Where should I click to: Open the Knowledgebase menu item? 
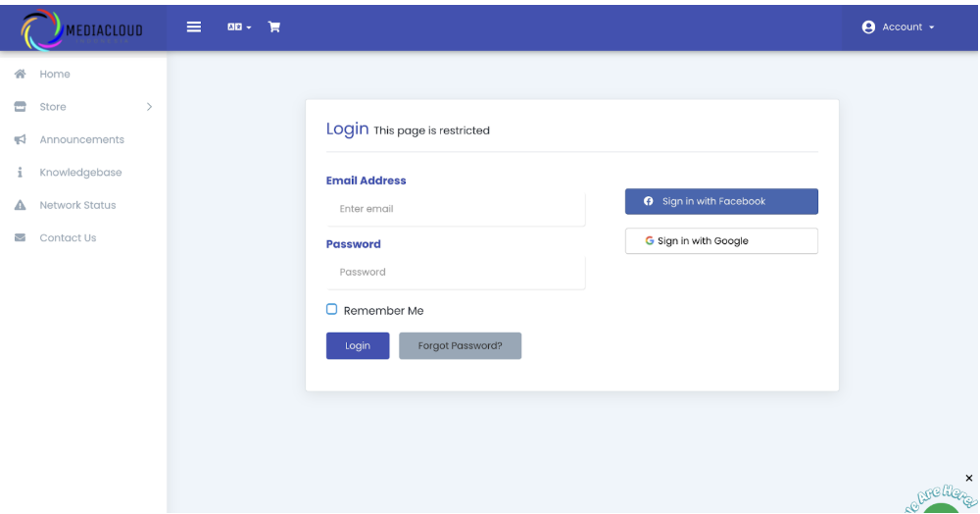click(x=80, y=172)
